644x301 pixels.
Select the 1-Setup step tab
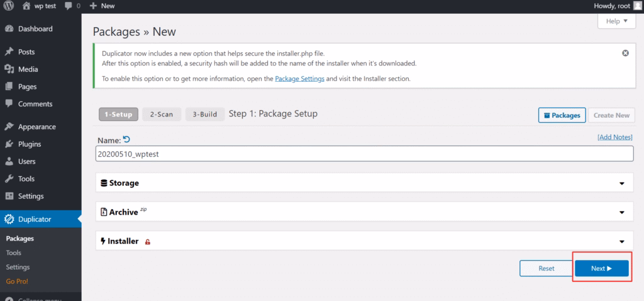click(118, 115)
